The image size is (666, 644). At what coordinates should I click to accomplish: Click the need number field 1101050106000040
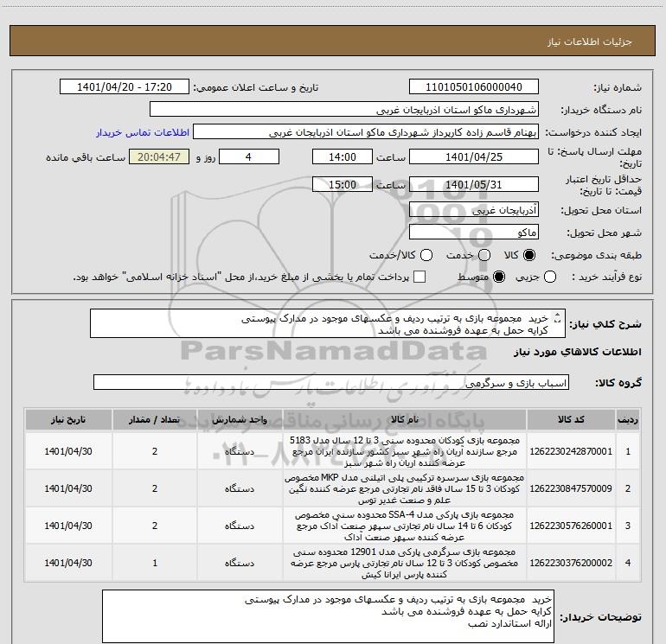click(x=474, y=86)
